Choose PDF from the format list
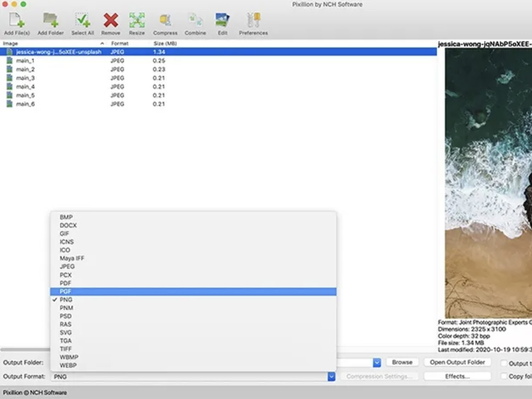The height and width of the screenshot is (399, 532). [x=193, y=283]
